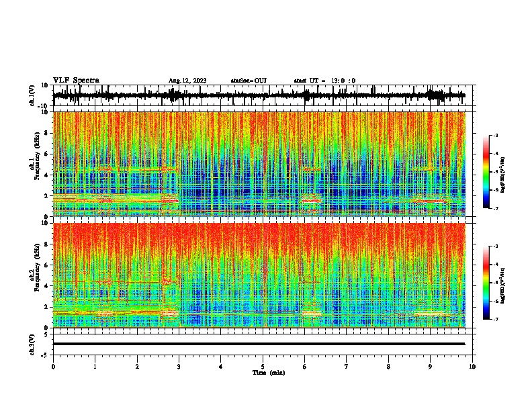Click the ch.2 spectrogram plot area

coord(259,275)
